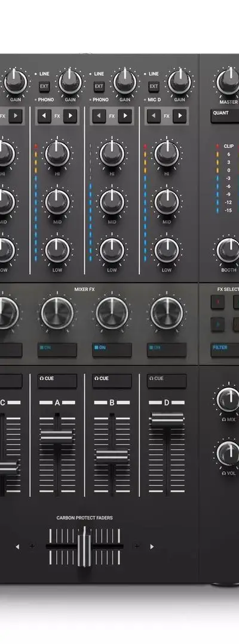
Task: Activate the FILTER button
Action: 225,350
